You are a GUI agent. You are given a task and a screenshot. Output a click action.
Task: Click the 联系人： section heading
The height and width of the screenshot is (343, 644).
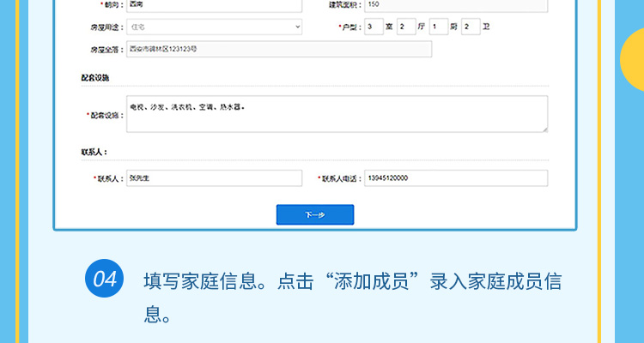(x=94, y=152)
